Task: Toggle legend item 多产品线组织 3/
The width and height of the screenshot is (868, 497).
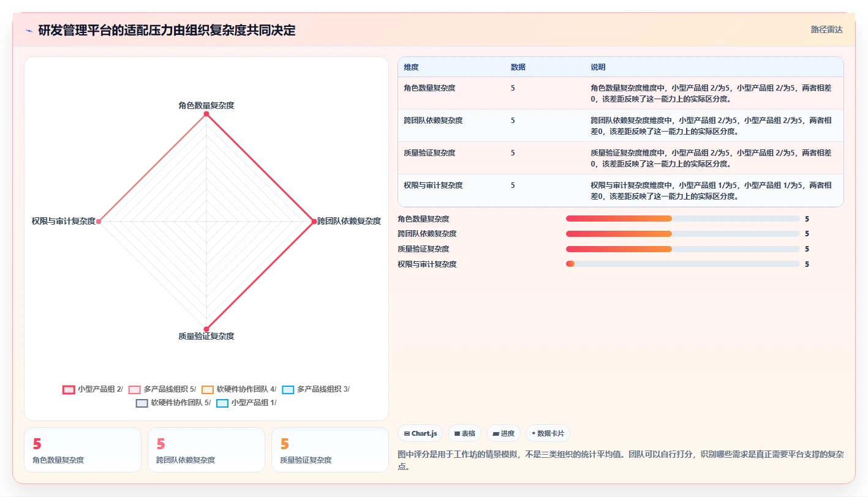Action: (315, 389)
